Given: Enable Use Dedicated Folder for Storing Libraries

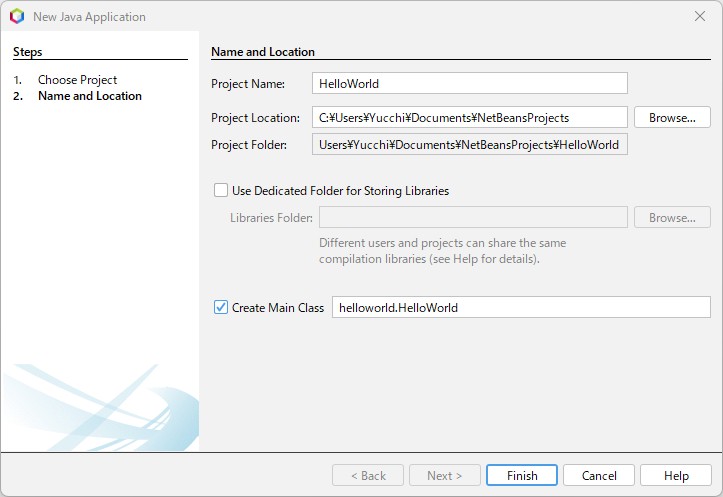Looking at the screenshot, I should [x=221, y=190].
